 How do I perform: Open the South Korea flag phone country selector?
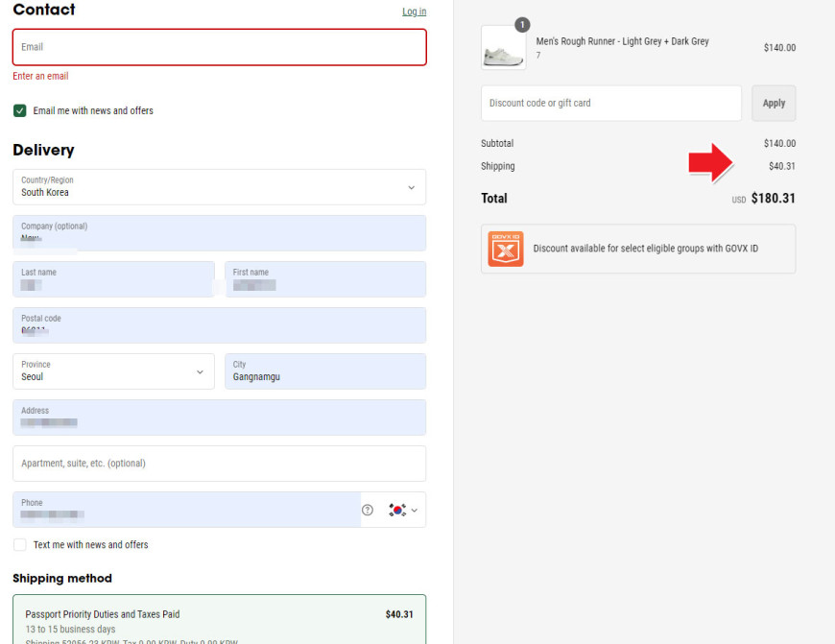coord(403,510)
